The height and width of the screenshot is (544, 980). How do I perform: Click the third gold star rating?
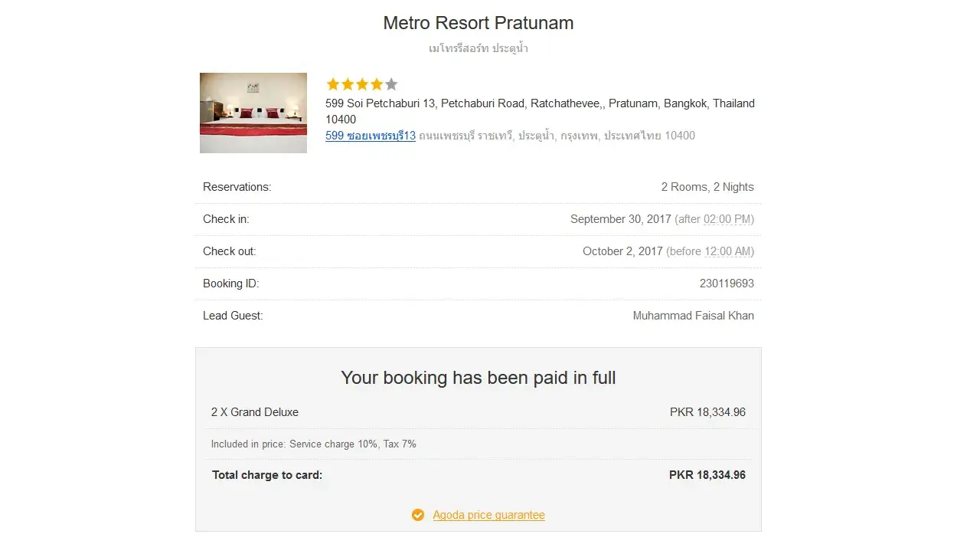[x=362, y=84]
